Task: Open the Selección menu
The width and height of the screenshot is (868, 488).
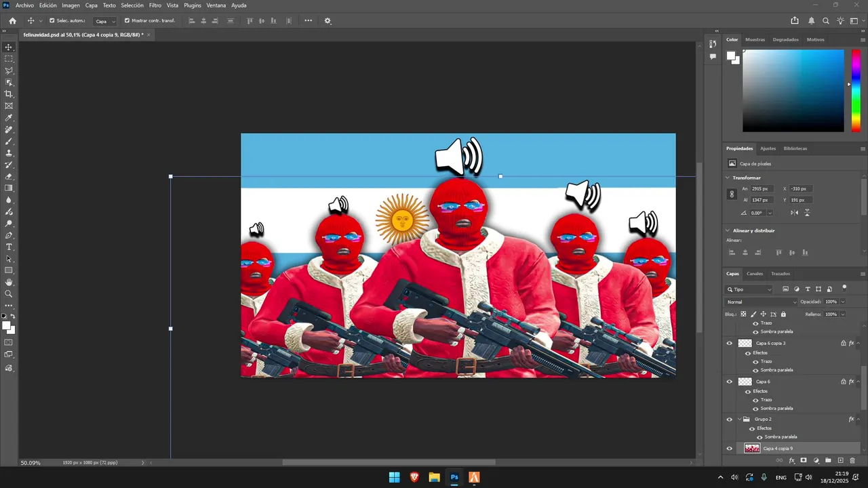Action: tap(132, 5)
